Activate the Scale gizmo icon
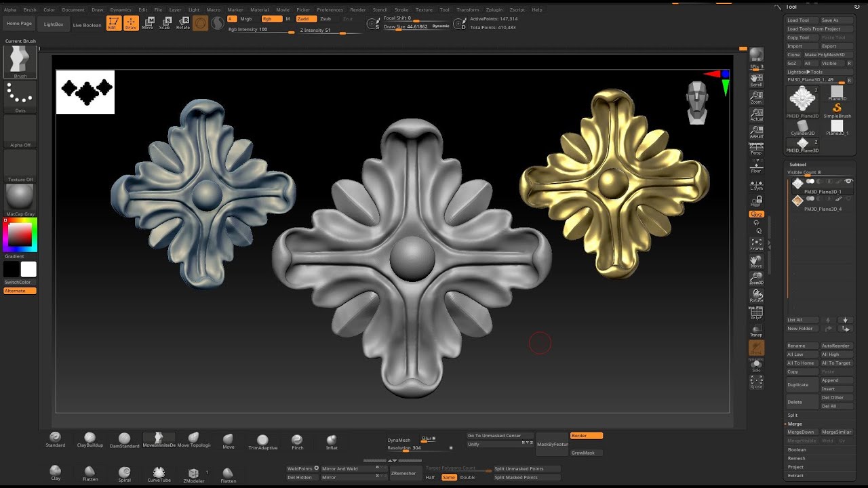868x488 pixels. pyautogui.click(x=165, y=24)
